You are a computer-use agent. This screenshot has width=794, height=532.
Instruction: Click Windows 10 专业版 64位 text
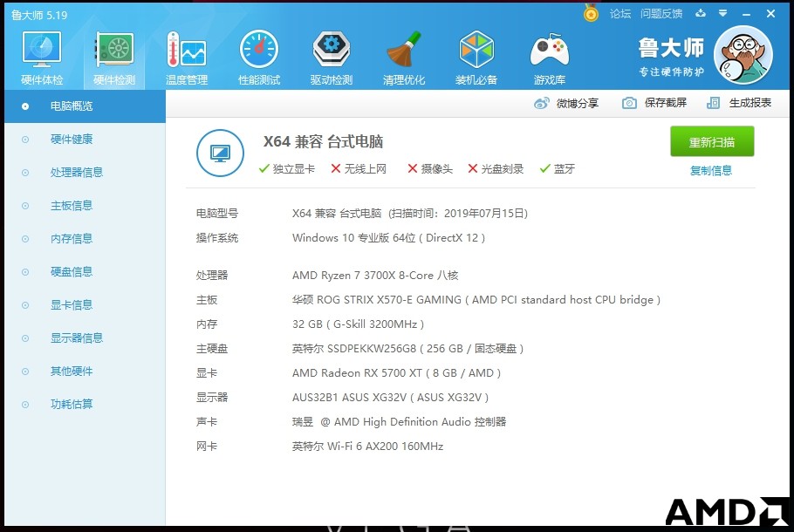[x=388, y=238]
